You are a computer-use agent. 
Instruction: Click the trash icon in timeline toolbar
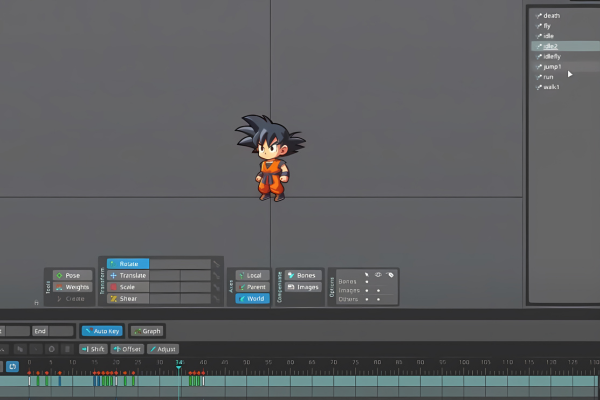coord(67,349)
